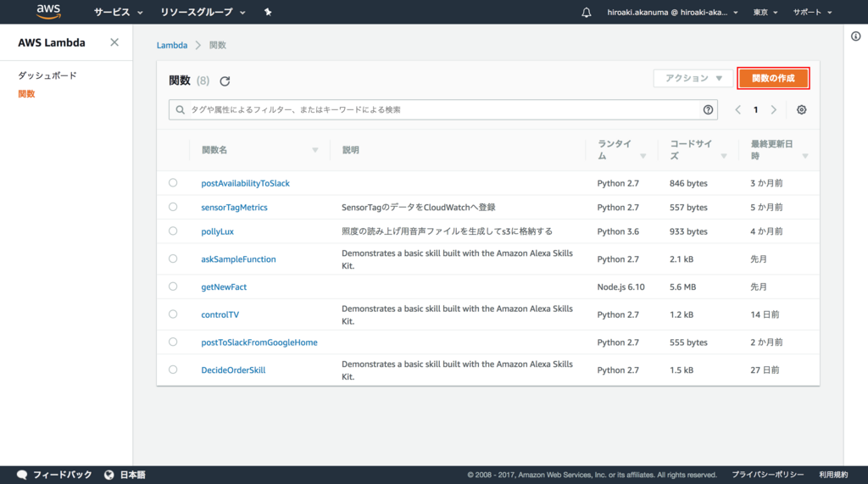The height and width of the screenshot is (484, 868).
Task: Click the フィードバック link in the footer
Action: [x=62, y=475]
